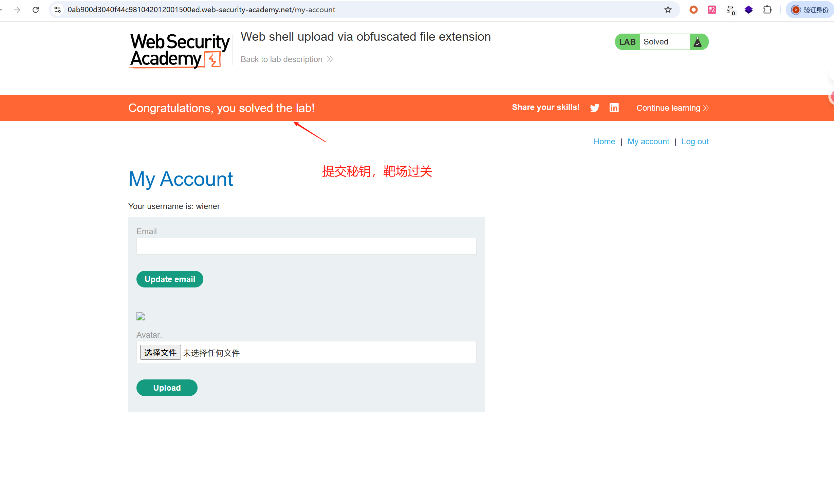
Task: View site information icon in address bar
Action: [x=58, y=10]
